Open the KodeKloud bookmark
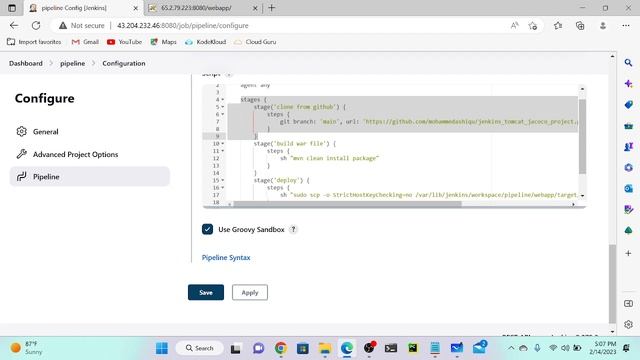This screenshot has width=640, height=360. click(206, 42)
